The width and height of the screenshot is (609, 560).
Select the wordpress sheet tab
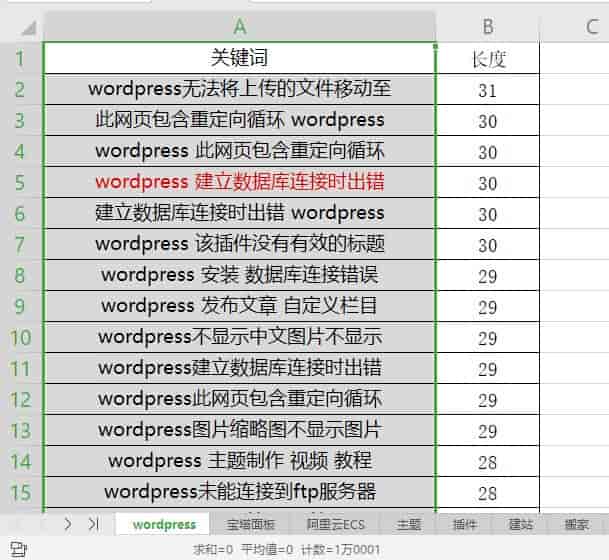point(164,524)
